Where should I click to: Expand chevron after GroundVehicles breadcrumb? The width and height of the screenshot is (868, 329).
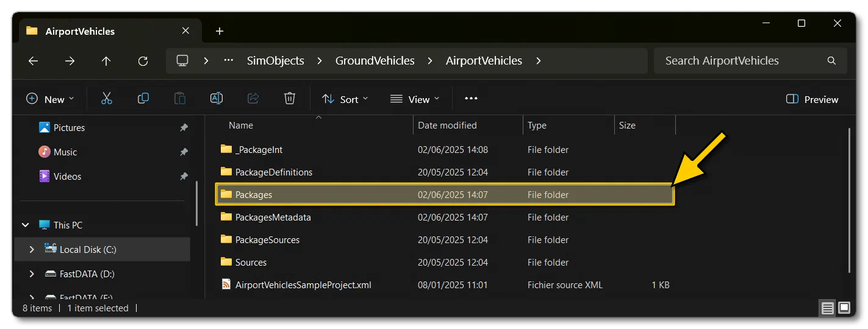431,61
